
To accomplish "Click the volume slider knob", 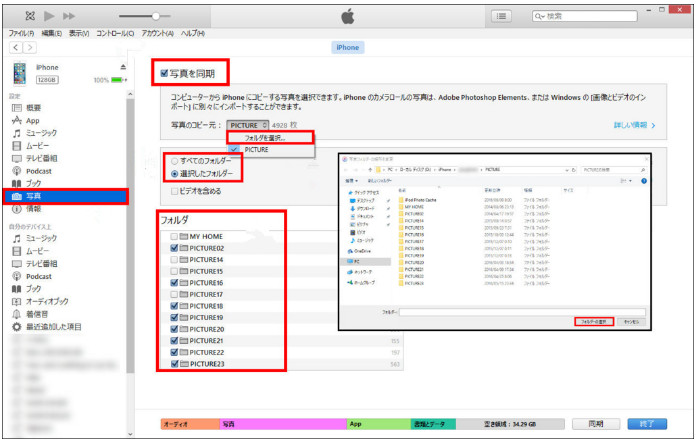I will pos(156,16).
